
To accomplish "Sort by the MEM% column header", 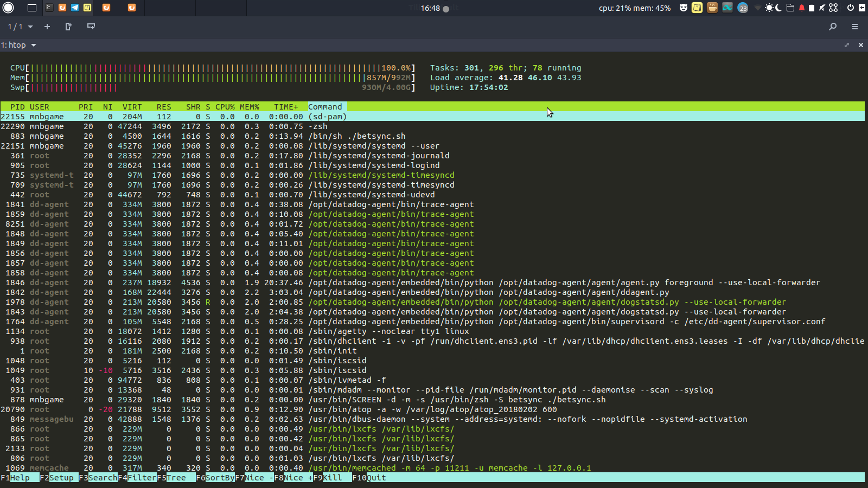I will point(250,107).
